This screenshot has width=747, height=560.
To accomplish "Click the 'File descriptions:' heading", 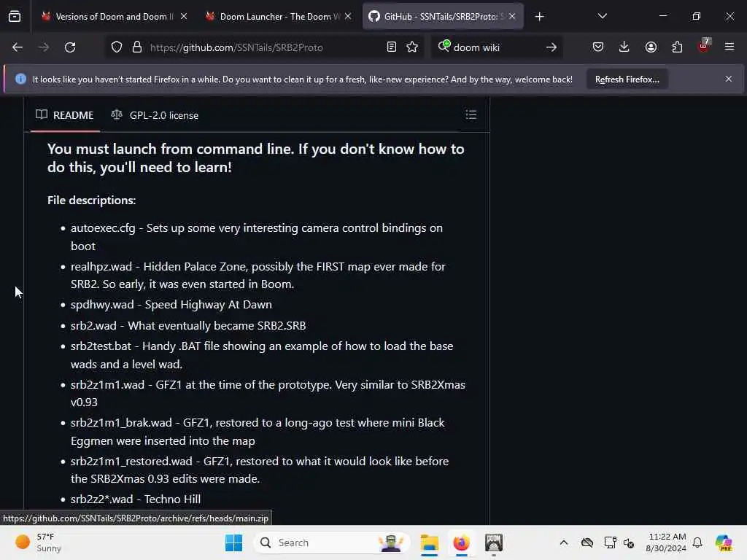I will (91, 200).
